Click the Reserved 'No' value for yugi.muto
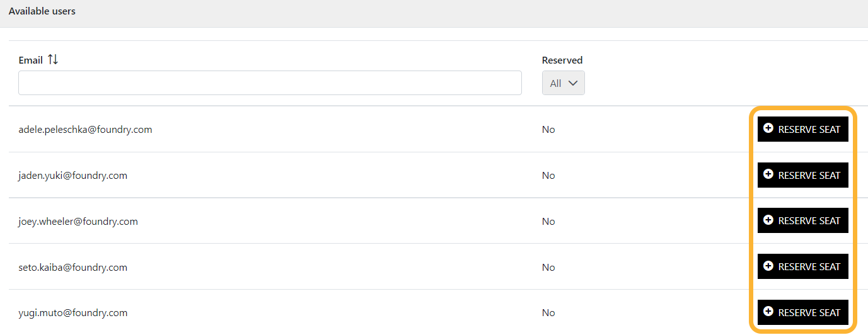868x335 pixels. point(548,313)
